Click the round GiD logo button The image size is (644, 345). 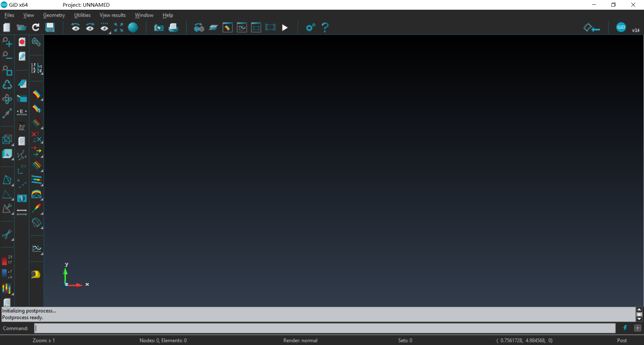click(x=621, y=27)
